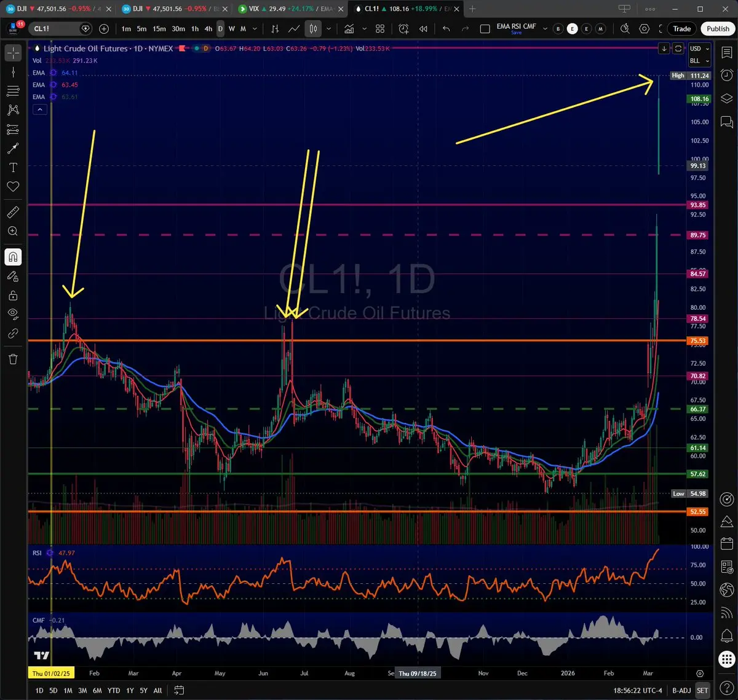Toggle SET settlement as close
738x700 pixels.
tap(701, 690)
